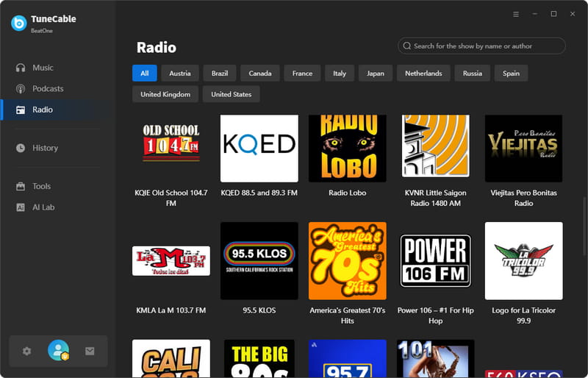
Task: Open KMLA La M 103.7 artwork
Action: click(x=171, y=261)
